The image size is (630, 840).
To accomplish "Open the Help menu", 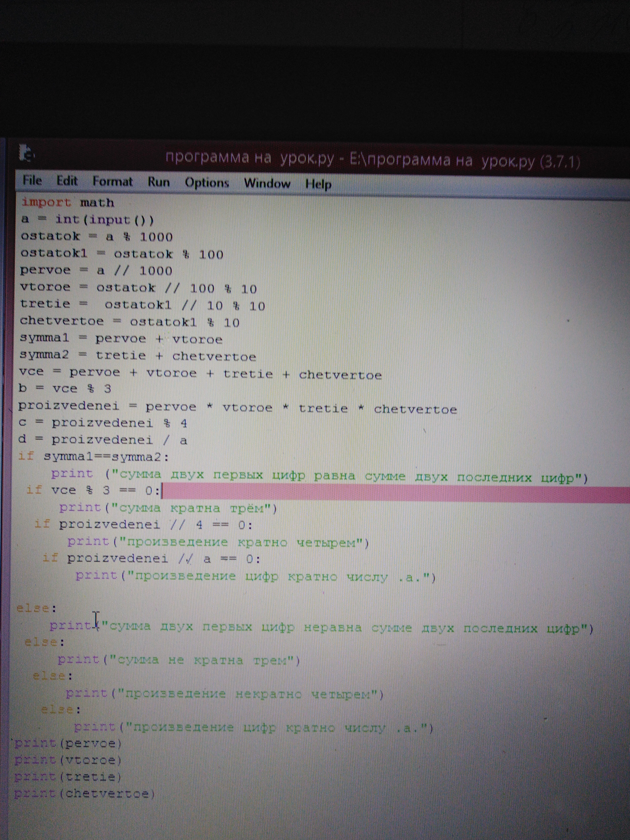I will [318, 185].
